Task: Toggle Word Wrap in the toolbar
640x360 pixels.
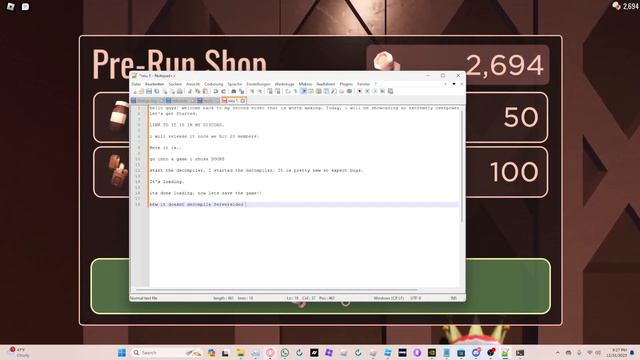Action: pyautogui.click(x=287, y=91)
